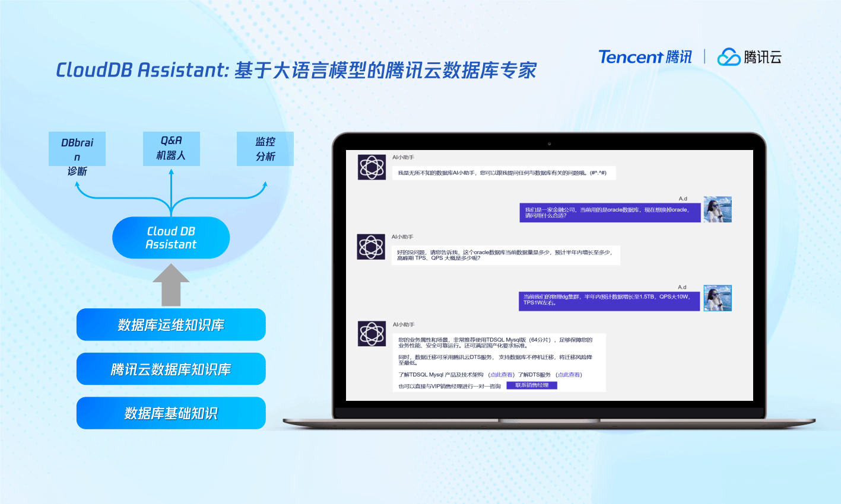Image resolution: width=841 pixels, height=504 pixels.
Task: Click AI小助手 avatar beside the greeting message
Action: [x=372, y=167]
